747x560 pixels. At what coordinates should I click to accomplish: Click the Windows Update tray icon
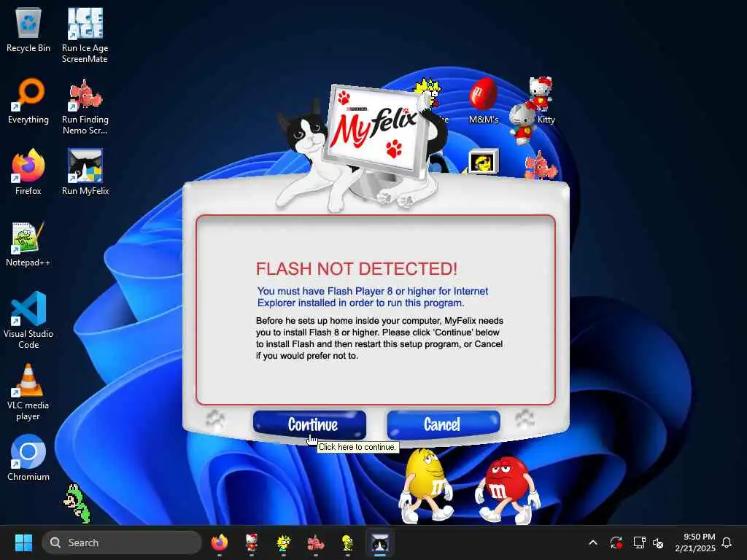pos(616,542)
